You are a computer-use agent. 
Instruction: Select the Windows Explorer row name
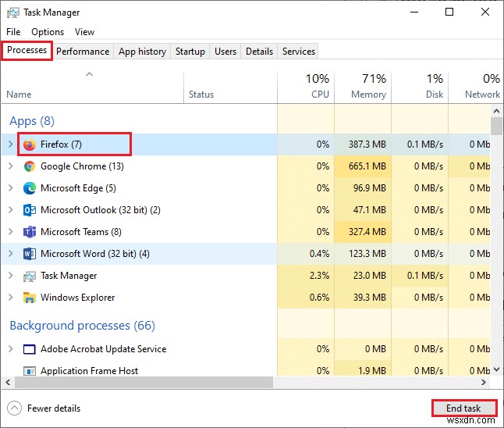[x=77, y=298]
